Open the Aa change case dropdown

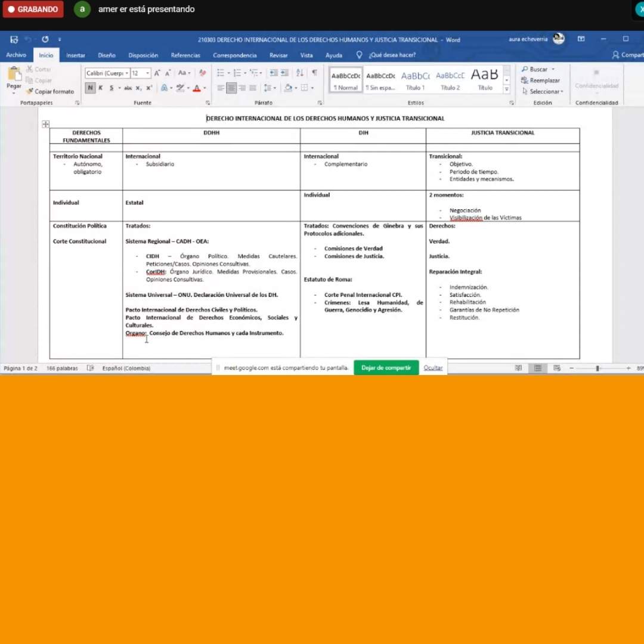184,73
